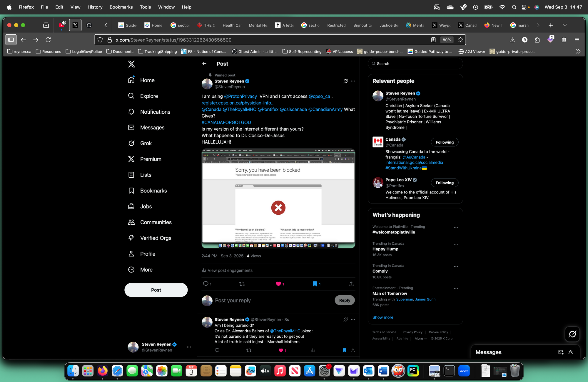Open Messages in the sidebar

coord(146,127)
